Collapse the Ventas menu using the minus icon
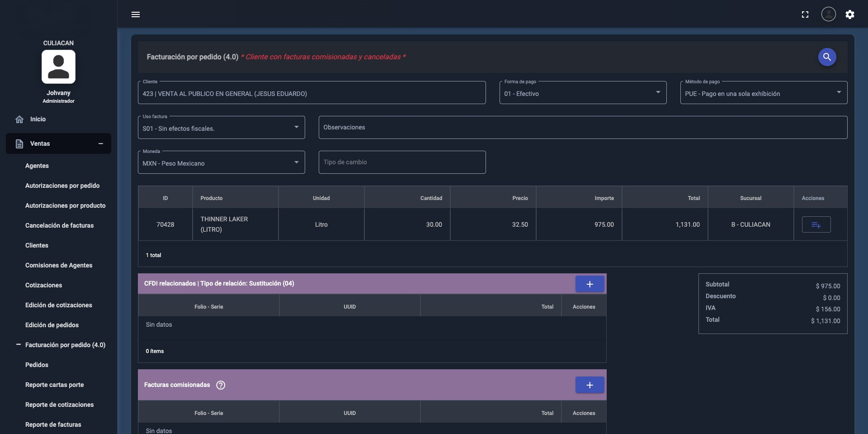Screen dimensions: 868x434 (x=101, y=143)
